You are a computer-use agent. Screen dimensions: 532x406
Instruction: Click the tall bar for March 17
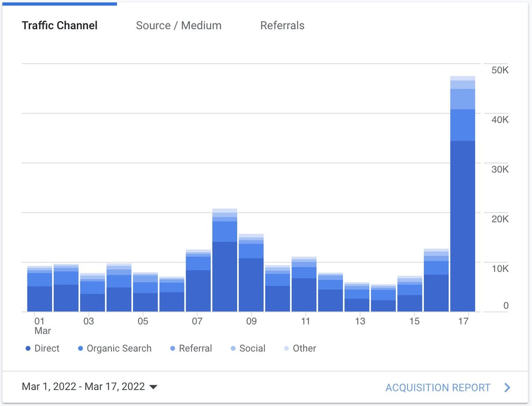click(x=463, y=194)
